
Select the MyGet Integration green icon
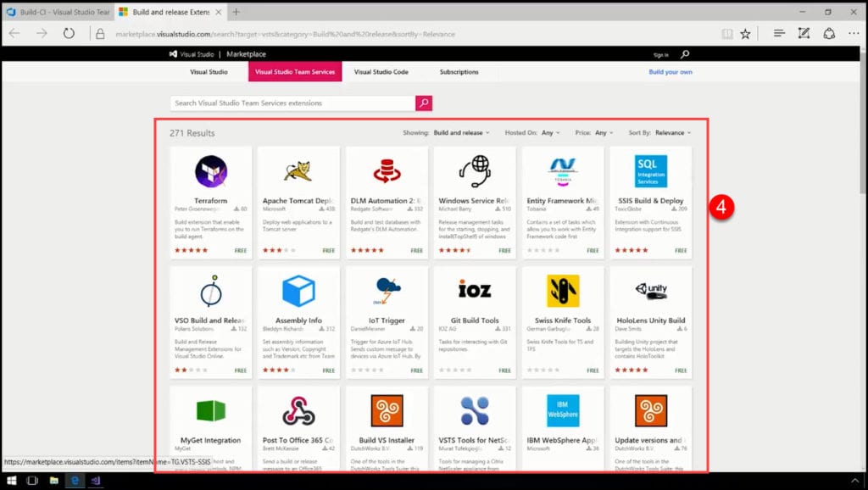(x=211, y=411)
